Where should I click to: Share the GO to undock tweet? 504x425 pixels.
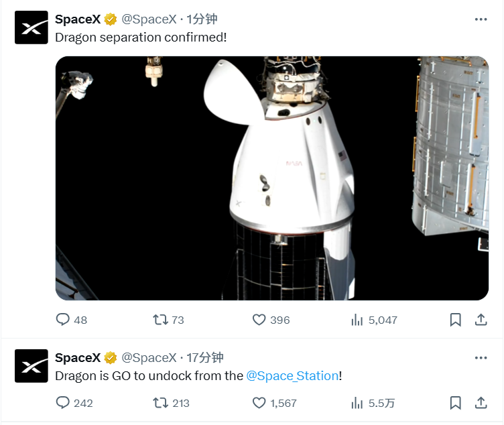coord(481,403)
